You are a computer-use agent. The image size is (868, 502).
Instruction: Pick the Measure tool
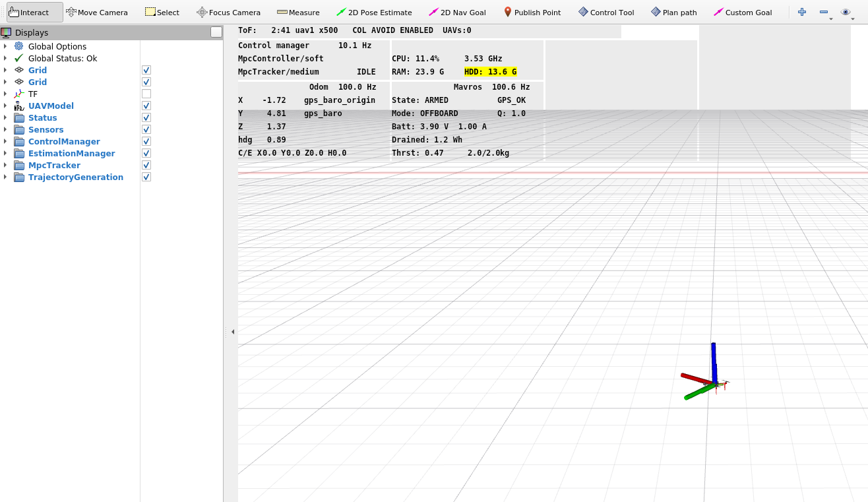point(298,12)
